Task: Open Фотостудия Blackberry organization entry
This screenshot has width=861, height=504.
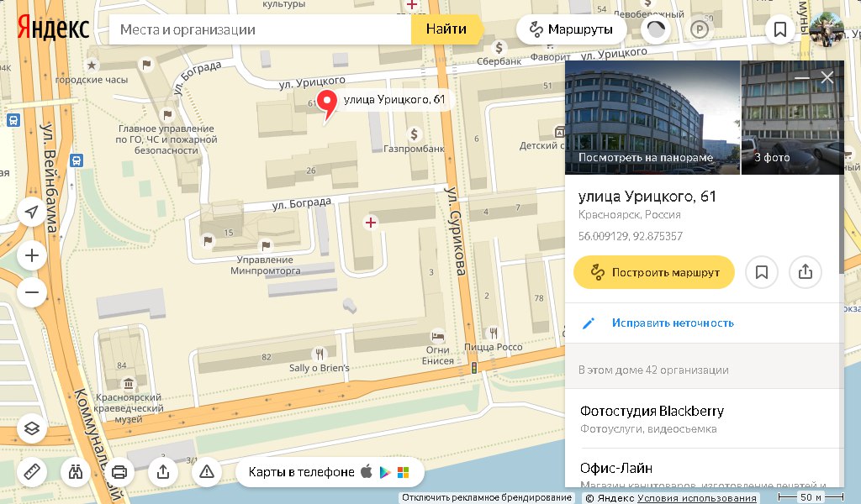Action: coord(705,419)
